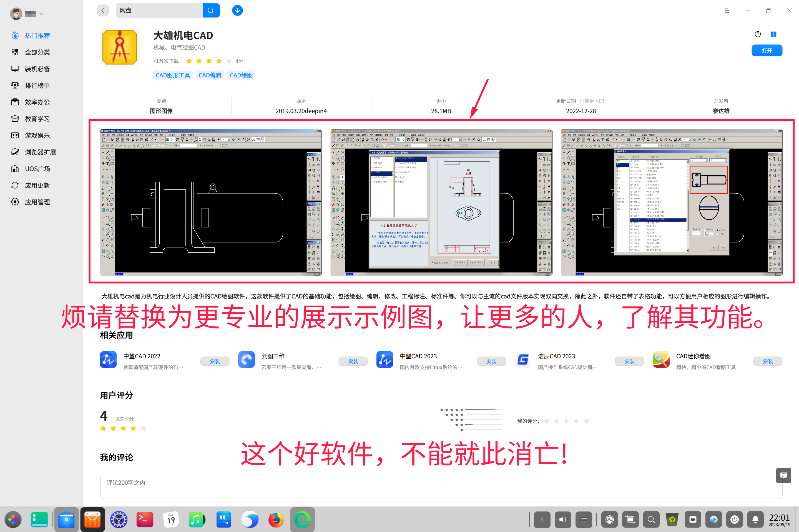This screenshot has height=532, width=799.
Task: Expand the user account dropdown arrow
Action: (41, 14)
